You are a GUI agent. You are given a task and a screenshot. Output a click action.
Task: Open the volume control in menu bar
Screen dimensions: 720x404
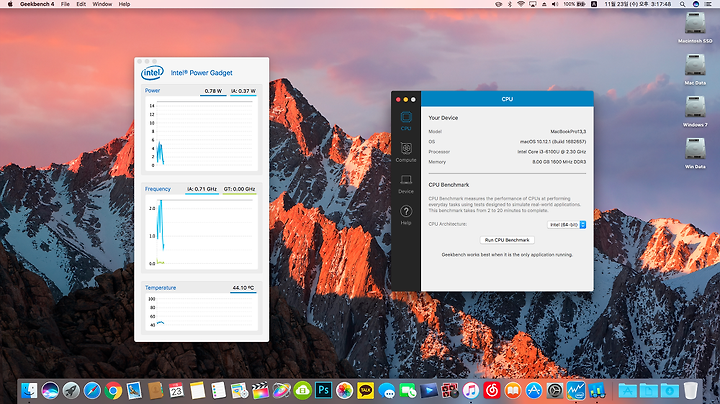555,4
